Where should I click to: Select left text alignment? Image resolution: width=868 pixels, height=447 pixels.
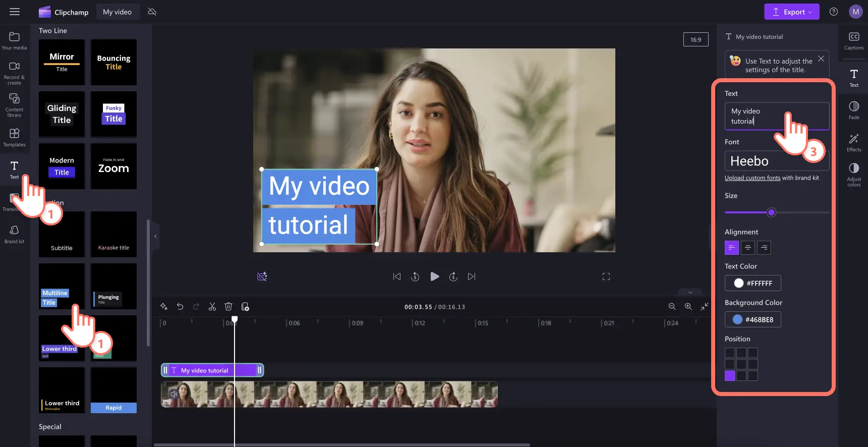click(x=732, y=248)
